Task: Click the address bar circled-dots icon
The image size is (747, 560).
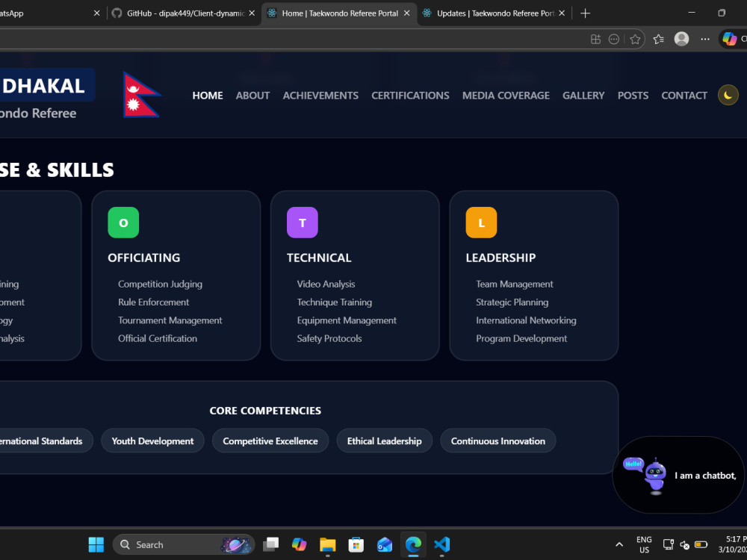Action: coord(614,39)
